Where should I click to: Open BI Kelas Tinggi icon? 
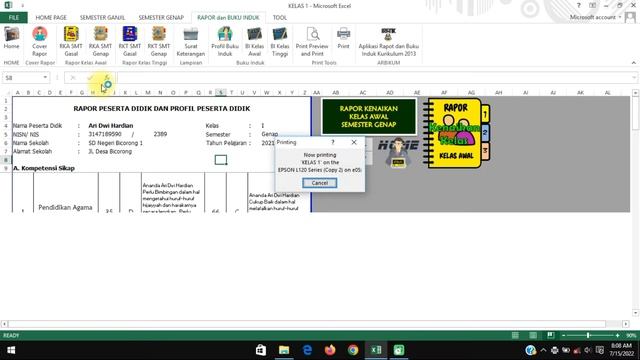[280, 42]
